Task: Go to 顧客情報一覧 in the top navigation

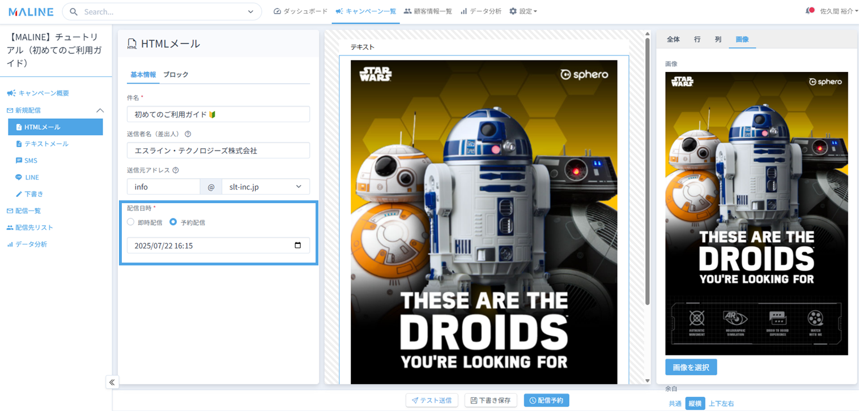Action: point(428,11)
